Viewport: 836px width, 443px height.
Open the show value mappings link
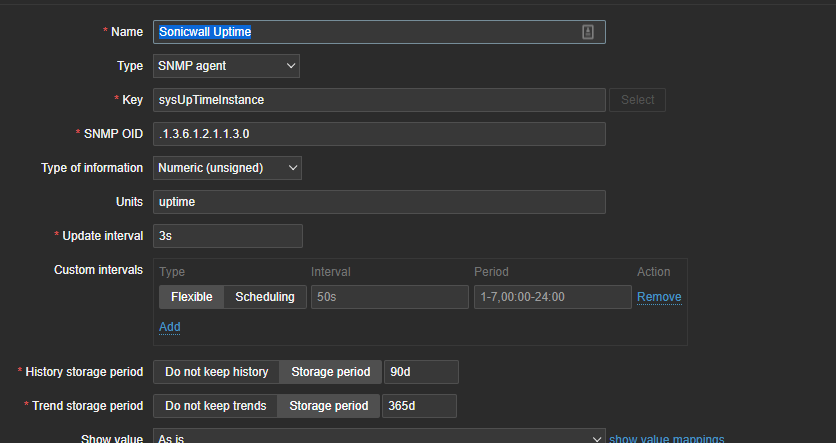[666, 438]
